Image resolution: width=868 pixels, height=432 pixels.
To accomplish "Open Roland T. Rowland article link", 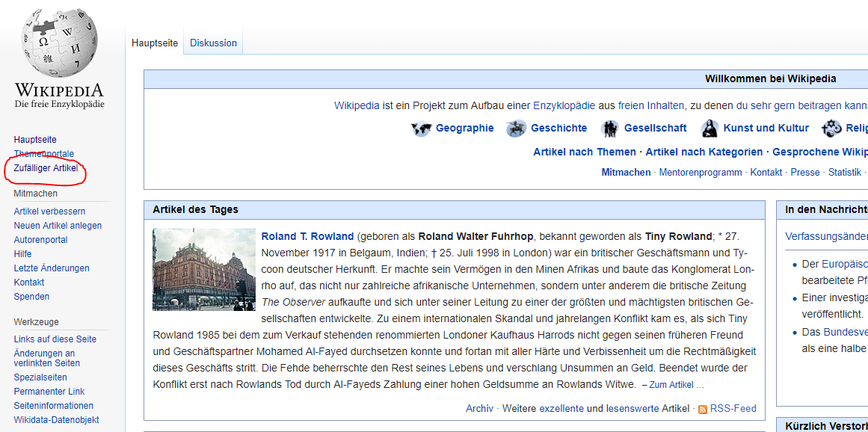I will tap(307, 237).
